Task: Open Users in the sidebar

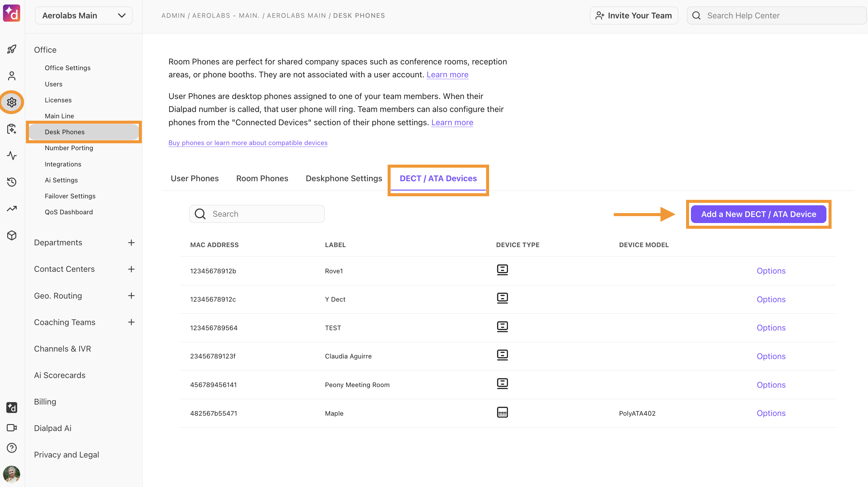Action: [x=54, y=84]
